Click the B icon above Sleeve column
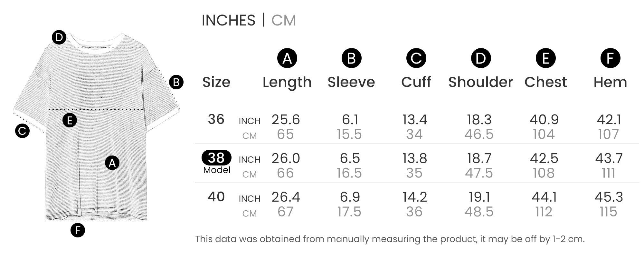 click(x=351, y=58)
